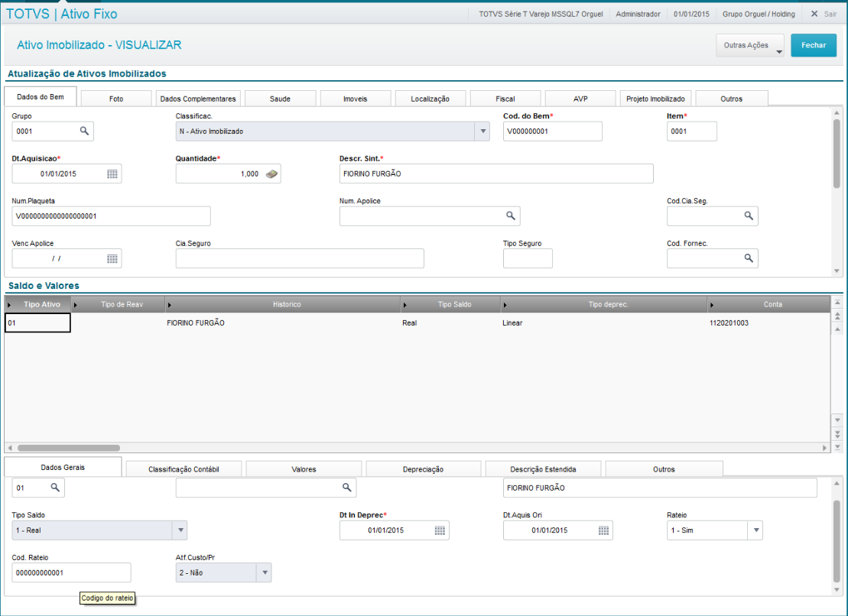Open calendar picker for Dt.Aquis Ori

click(603, 530)
